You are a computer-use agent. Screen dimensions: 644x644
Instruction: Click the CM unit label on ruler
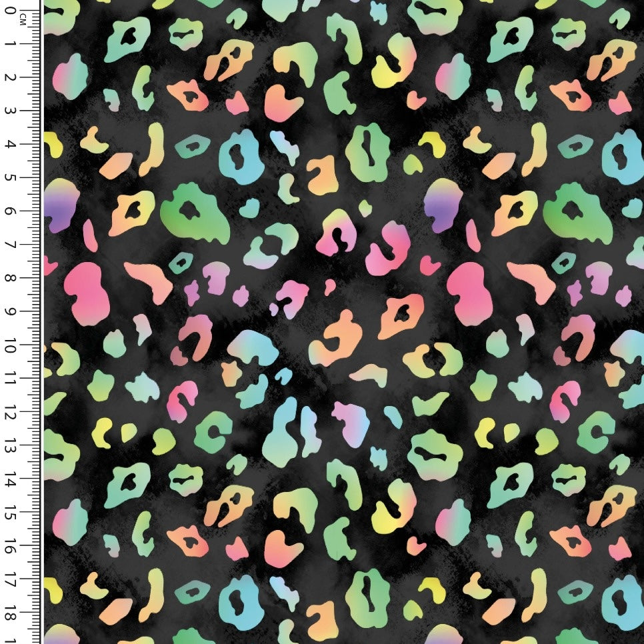[x=22, y=20]
